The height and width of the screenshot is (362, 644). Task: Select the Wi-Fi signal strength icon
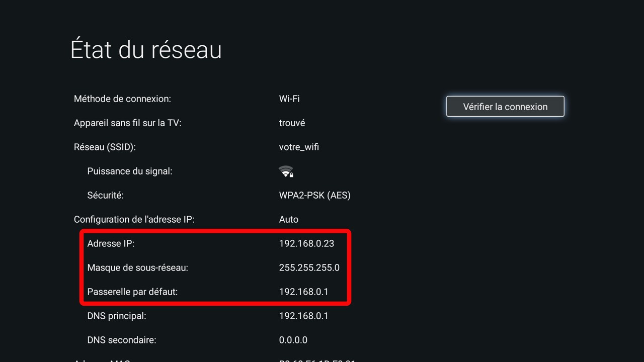(x=286, y=171)
